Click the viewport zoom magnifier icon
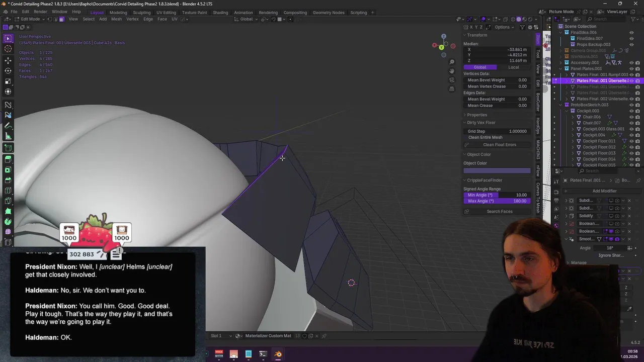 452,62
